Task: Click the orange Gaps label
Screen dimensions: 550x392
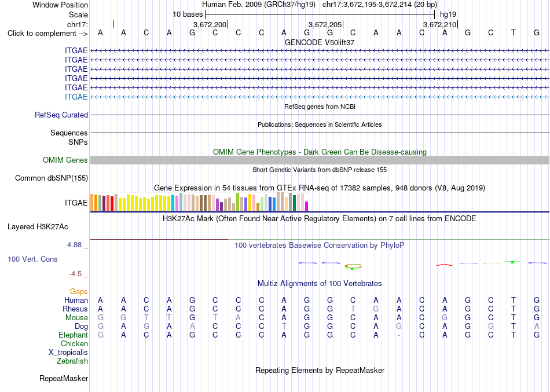Action: point(79,292)
